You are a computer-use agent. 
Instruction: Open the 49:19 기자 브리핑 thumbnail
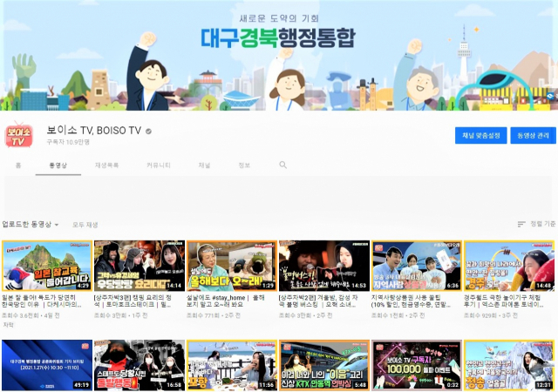pyautogui.click(x=47, y=365)
